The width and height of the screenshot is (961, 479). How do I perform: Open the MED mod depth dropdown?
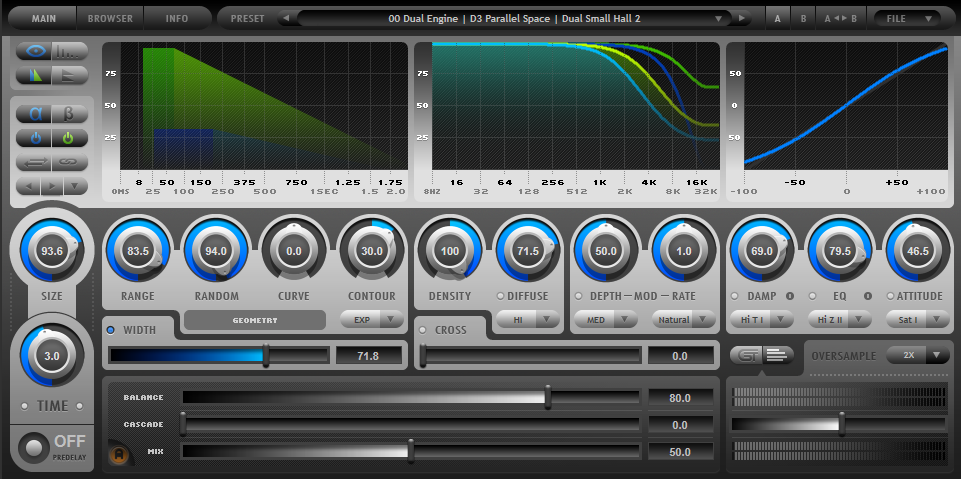(x=606, y=319)
